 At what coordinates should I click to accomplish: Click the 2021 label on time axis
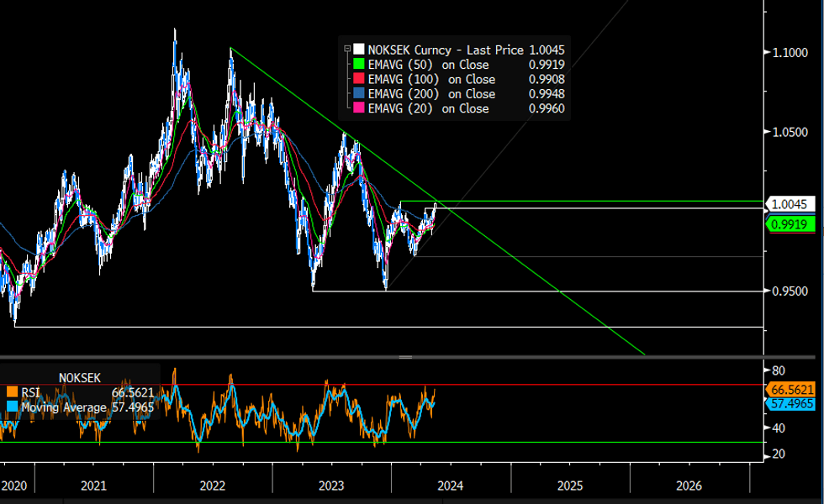[x=93, y=486]
